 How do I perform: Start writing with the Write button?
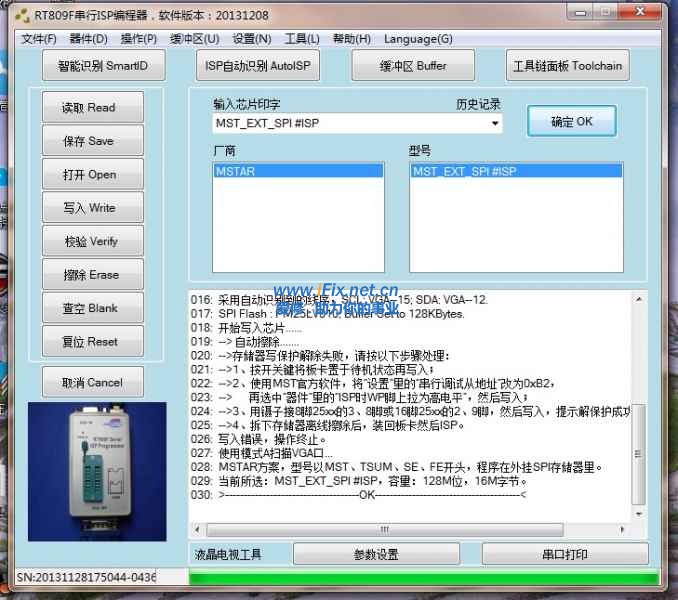coord(92,208)
